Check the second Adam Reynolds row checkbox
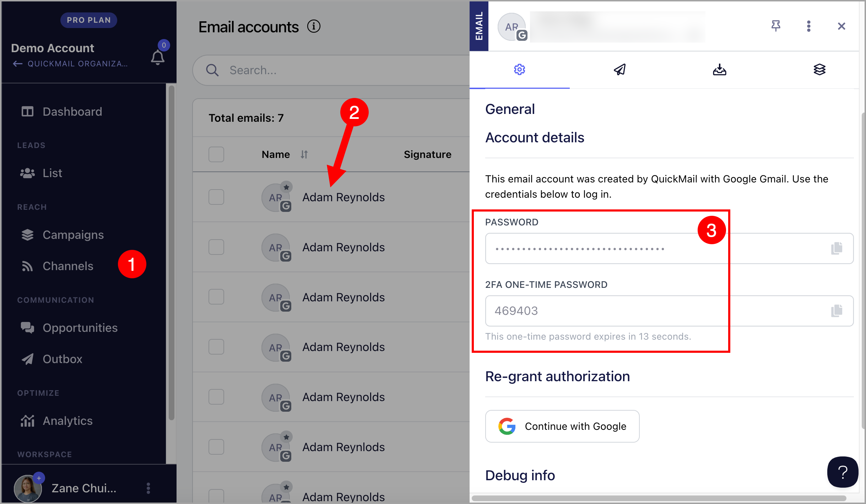866x504 pixels. [x=216, y=247]
